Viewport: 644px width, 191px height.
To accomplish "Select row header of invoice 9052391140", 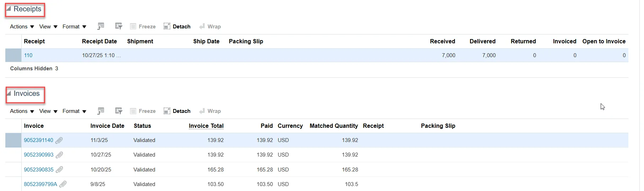I will click(13, 140).
